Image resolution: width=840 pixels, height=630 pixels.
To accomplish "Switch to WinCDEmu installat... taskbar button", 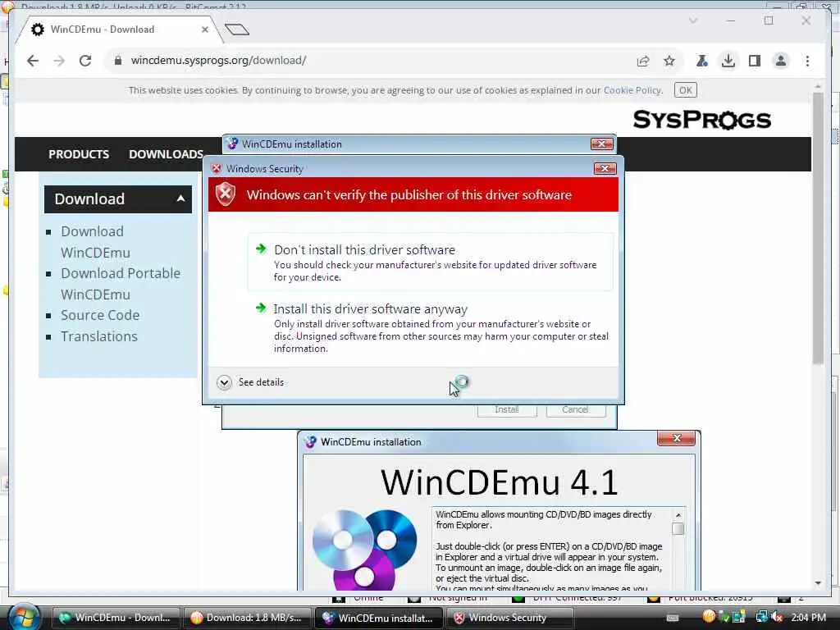I will click(x=378, y=618).
